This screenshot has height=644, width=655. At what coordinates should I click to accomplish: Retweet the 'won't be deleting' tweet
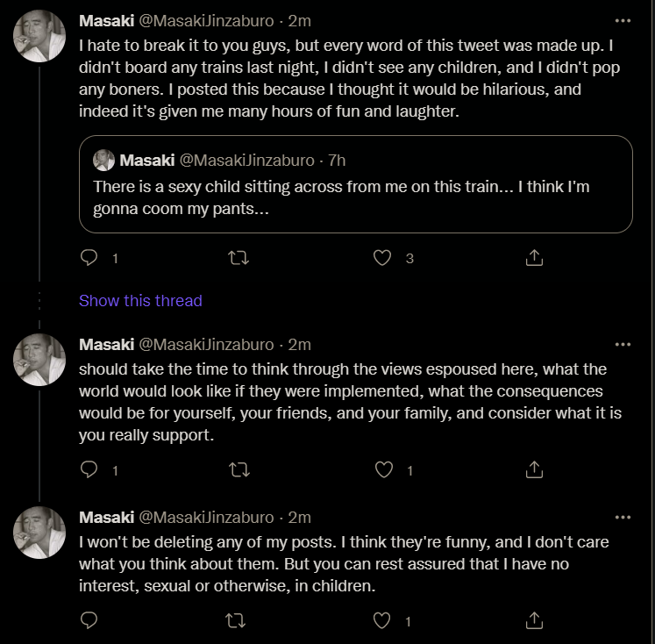(x=236, y=620)
